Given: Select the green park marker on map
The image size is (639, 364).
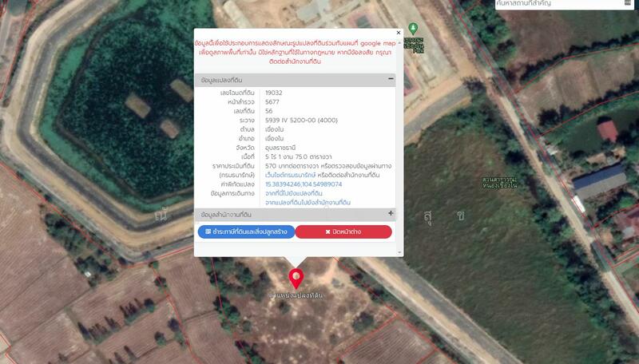Looking at the screenshot, I should click(413, 28).
